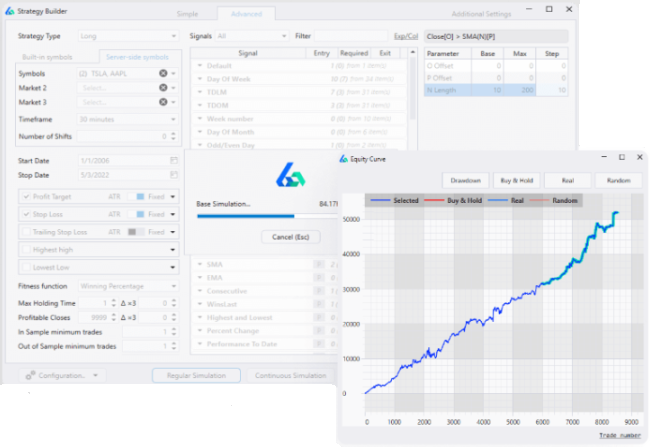Toggle Trailing Stop Loss ATR/Fixed switch
Viewport: 650px width, 447px height.
point(136,232)
